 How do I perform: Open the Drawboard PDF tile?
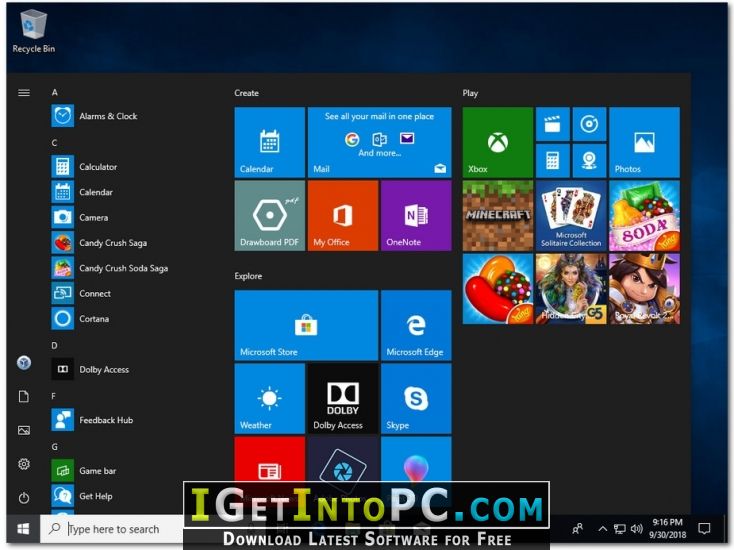(x=270, y=215)
